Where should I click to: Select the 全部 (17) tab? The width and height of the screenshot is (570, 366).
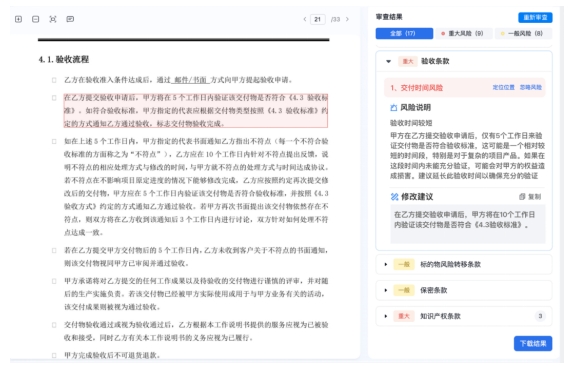tap(404, 33)
